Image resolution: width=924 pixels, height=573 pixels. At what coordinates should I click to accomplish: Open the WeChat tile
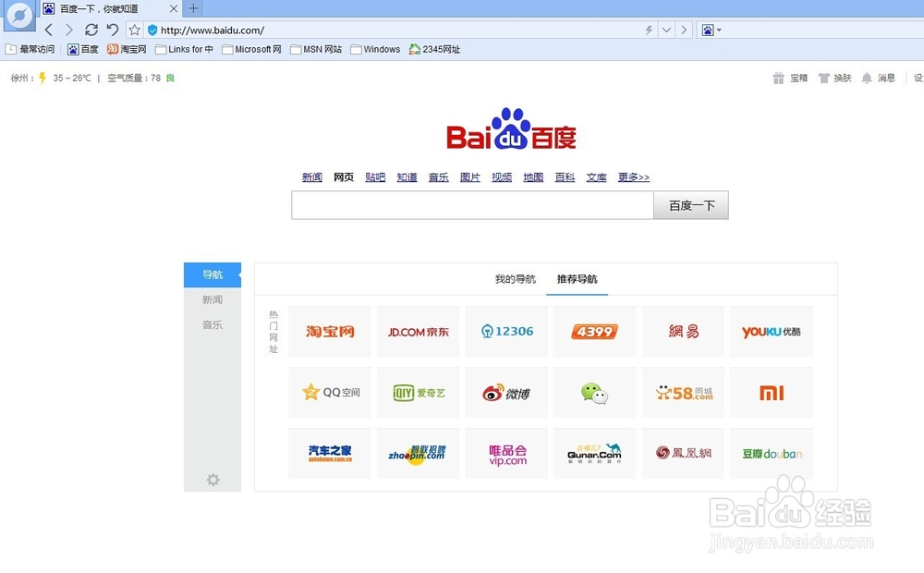click(594, 393)
